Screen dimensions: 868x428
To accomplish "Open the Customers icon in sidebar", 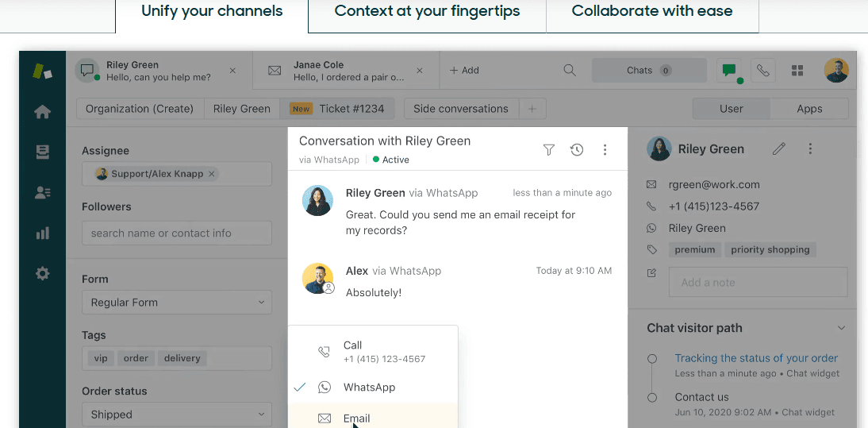I will [43, 193].
